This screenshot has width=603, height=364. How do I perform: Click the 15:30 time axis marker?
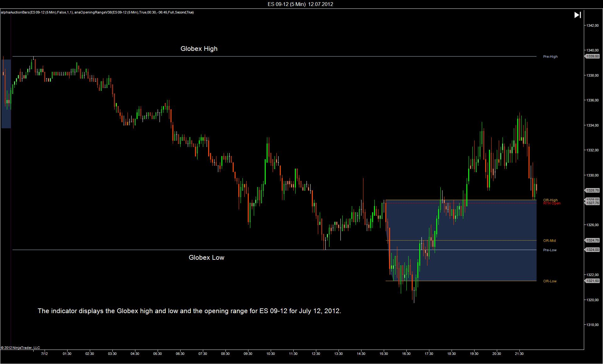tap(383, 354)
